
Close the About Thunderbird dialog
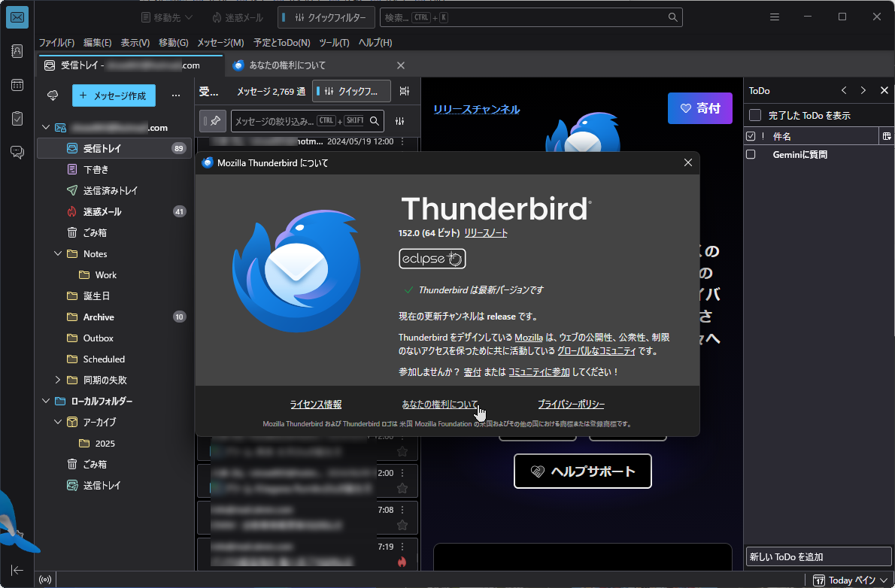click(688, 162)
